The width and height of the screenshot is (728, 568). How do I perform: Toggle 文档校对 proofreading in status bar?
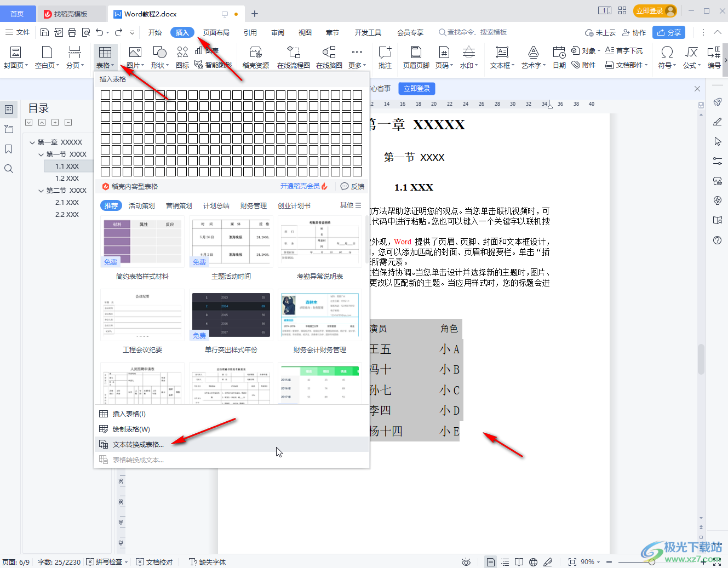pos(154,562)
